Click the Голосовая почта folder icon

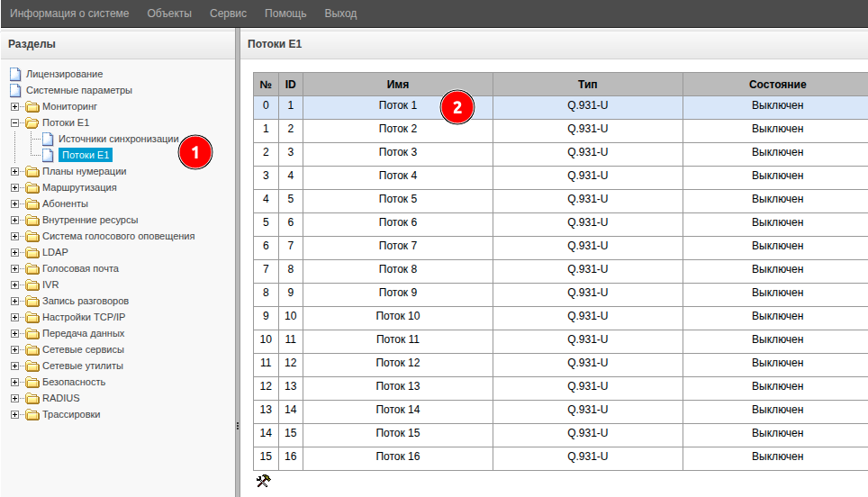coord(31,268)
